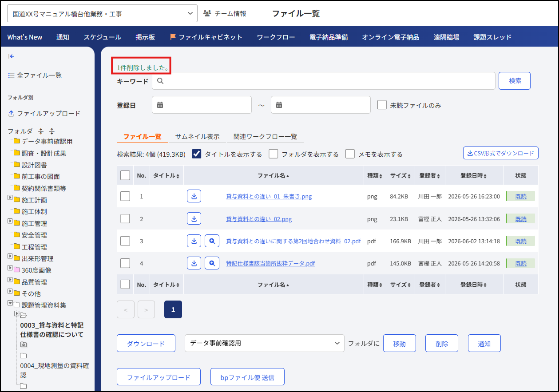
Task: Click the pink folder icon for 360度画像
Action: click(17, 270)
